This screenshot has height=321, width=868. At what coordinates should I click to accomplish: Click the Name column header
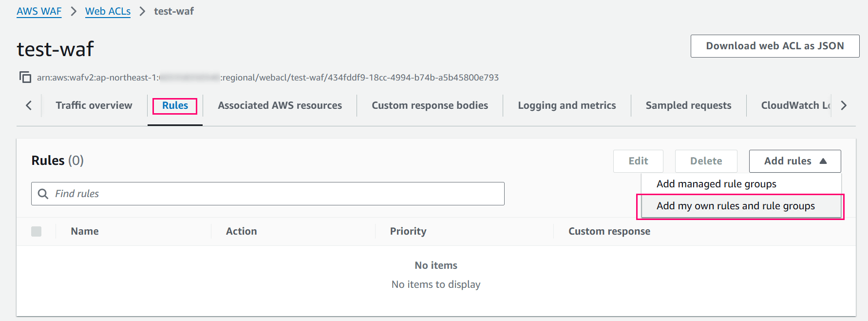click(85, 231)
